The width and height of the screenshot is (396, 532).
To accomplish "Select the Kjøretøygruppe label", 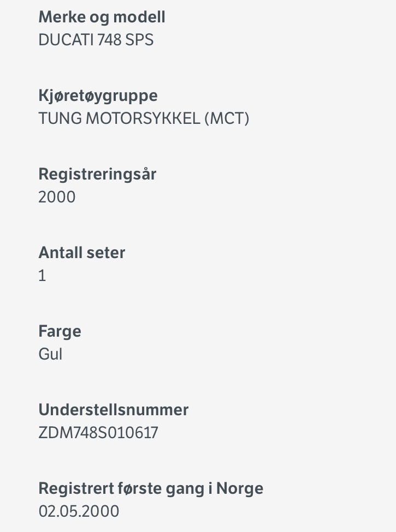I will tap(98, 96).
